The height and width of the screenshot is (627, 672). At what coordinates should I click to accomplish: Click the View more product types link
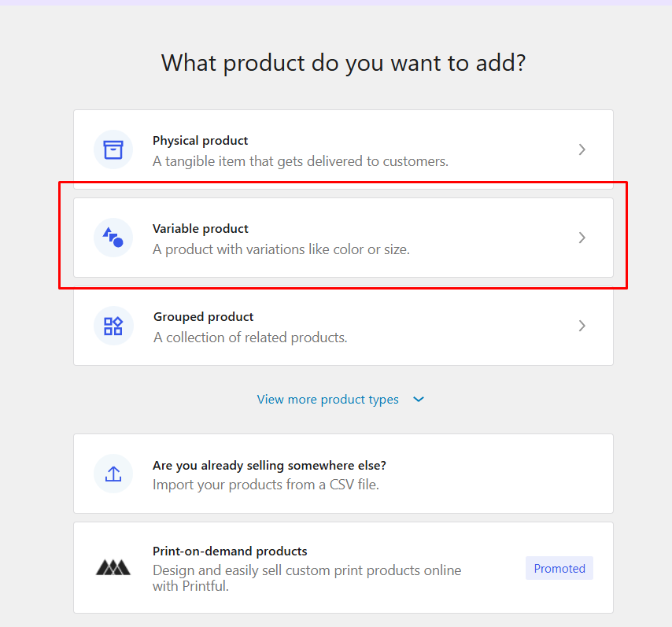pyautogui.click(x=328, y=400)
